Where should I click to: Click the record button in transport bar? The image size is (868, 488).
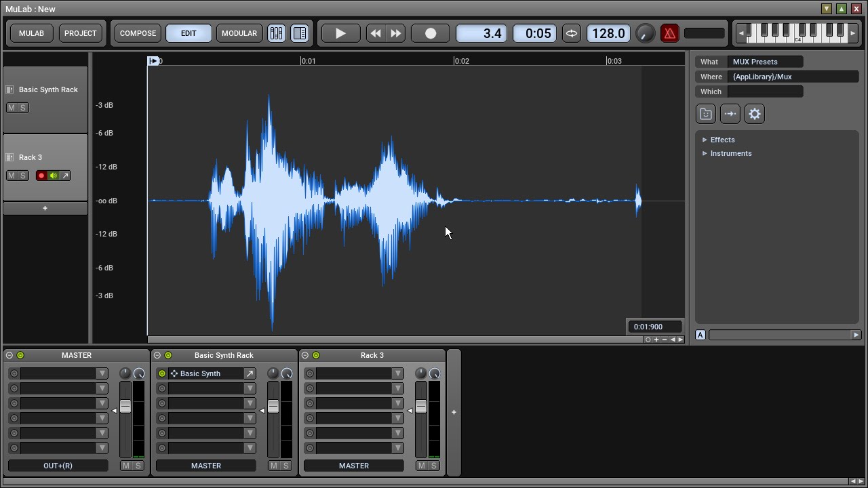coord(431,33)
